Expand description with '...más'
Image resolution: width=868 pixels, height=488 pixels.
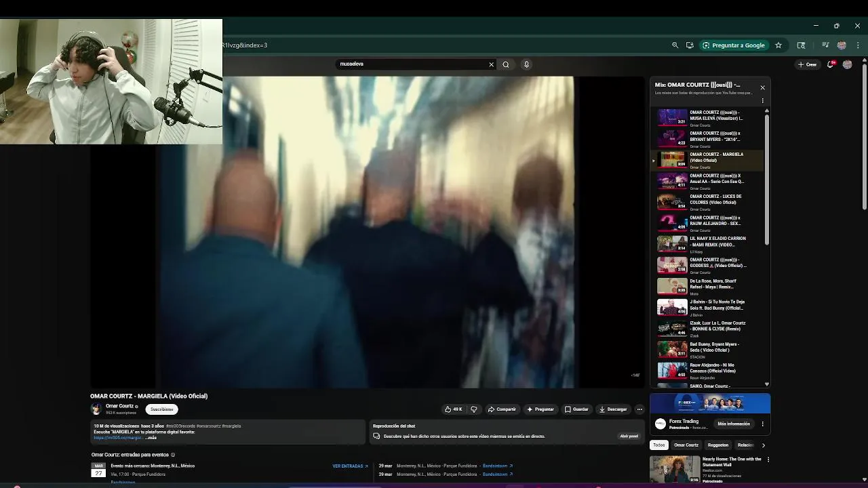151,438
